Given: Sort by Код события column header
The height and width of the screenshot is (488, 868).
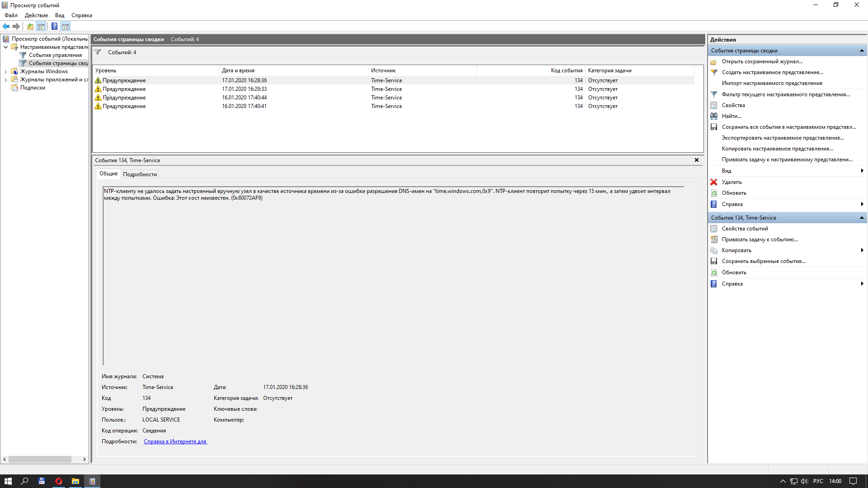Looking at the screenshot, I should pos(531,70).
